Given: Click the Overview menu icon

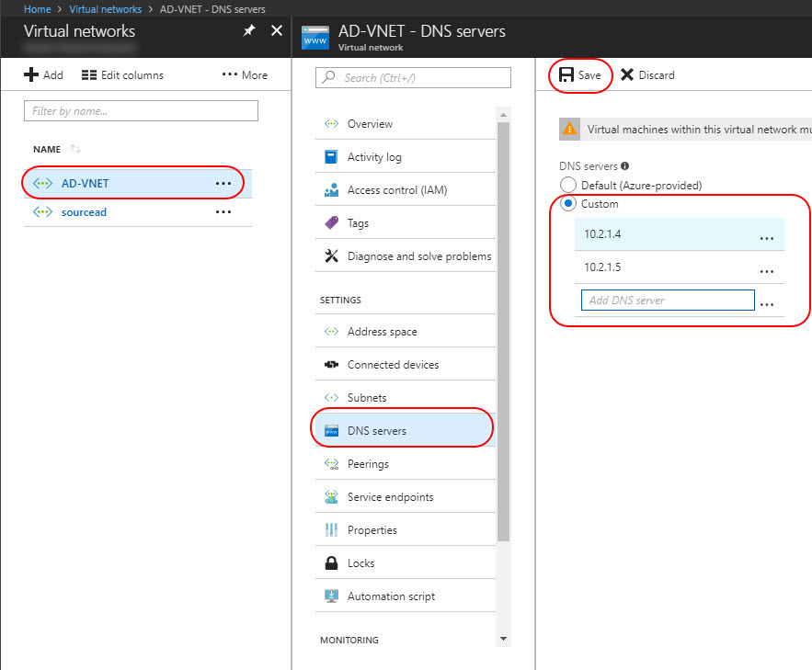Looking at the screenshot, I should tap(331, 124).
